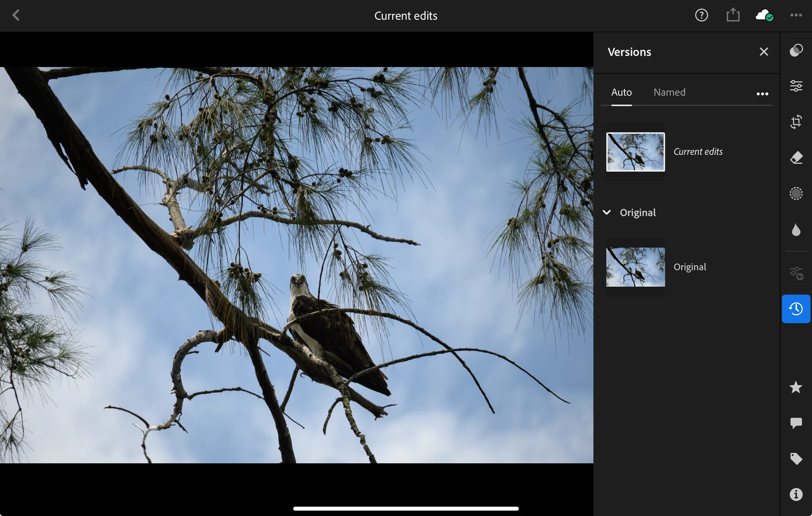This screenshot has width=812, height=516.
Task: Open the Presets panel icon
Action: click(x=796, y=51)
